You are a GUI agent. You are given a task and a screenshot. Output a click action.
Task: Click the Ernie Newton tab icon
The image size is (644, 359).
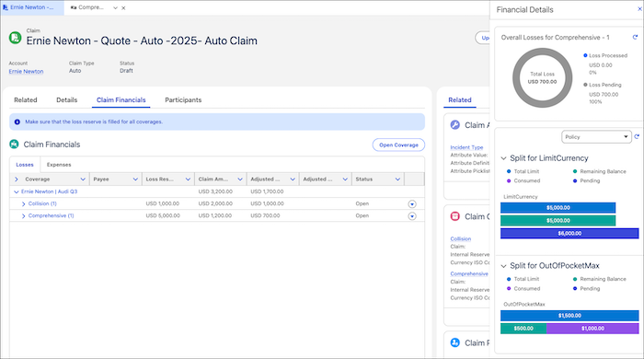[6, 7]
